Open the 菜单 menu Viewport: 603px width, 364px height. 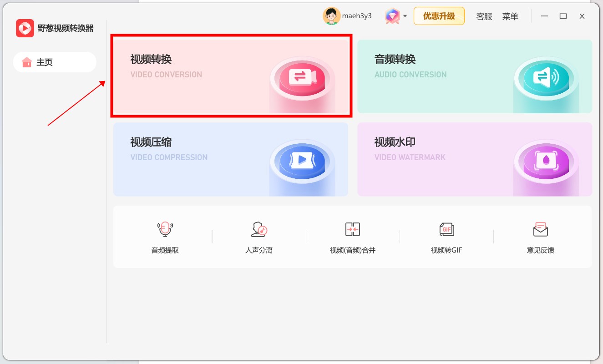coord(510,16)
